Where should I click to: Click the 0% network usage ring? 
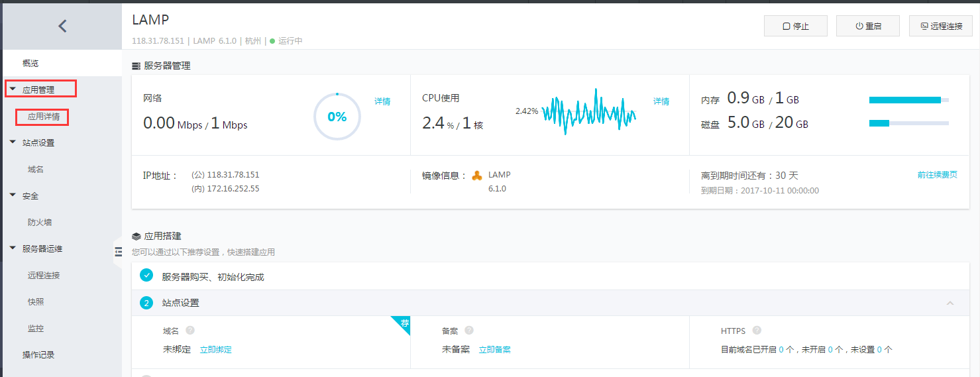(337, 117)
